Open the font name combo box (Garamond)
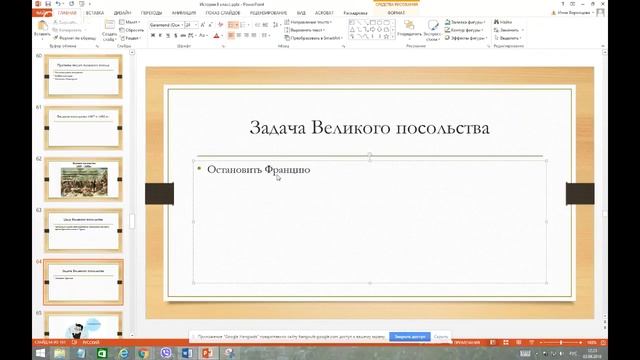This screenshot has height=360, width=640. [166, 25]
